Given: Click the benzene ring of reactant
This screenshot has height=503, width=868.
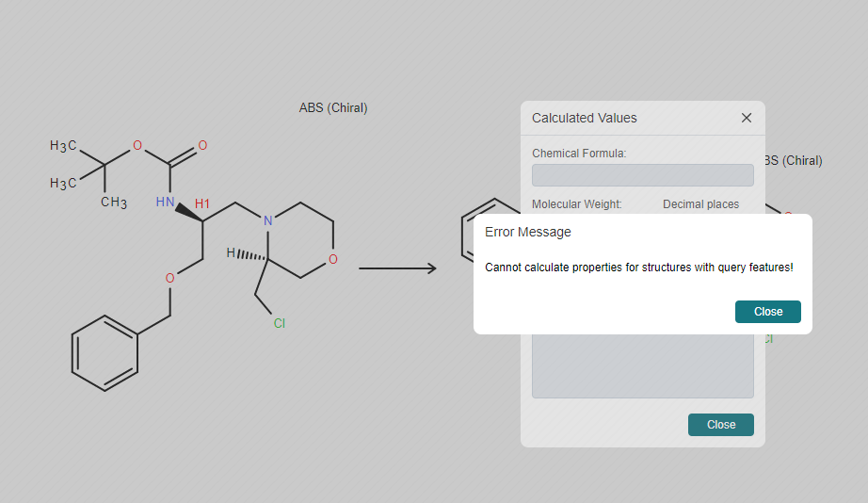Looking at the screenshot, I should coord(104,353).
